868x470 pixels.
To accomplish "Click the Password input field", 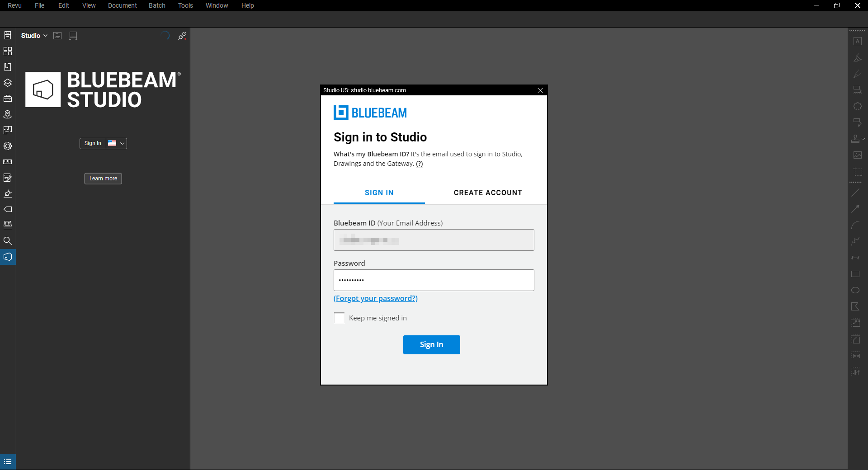I will [434, 280].
